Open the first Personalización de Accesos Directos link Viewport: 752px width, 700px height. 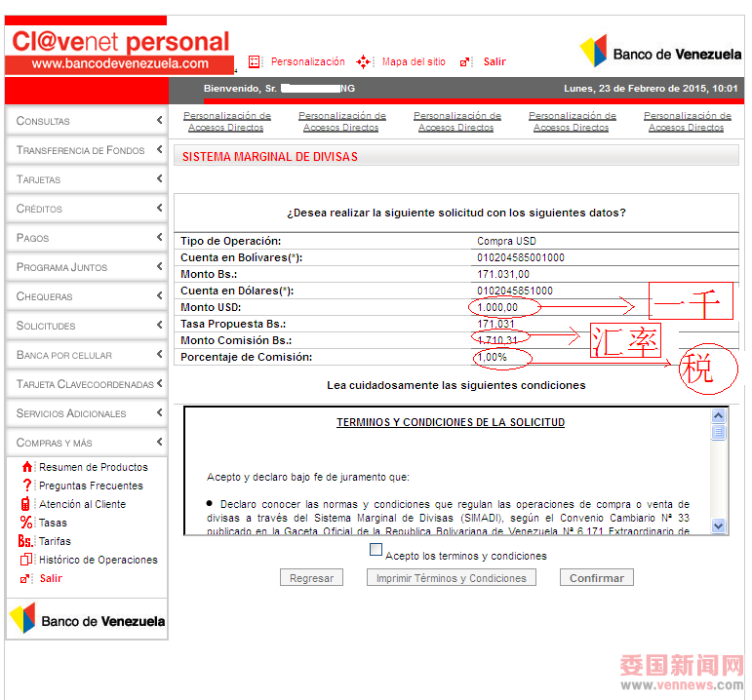[227, 121]
